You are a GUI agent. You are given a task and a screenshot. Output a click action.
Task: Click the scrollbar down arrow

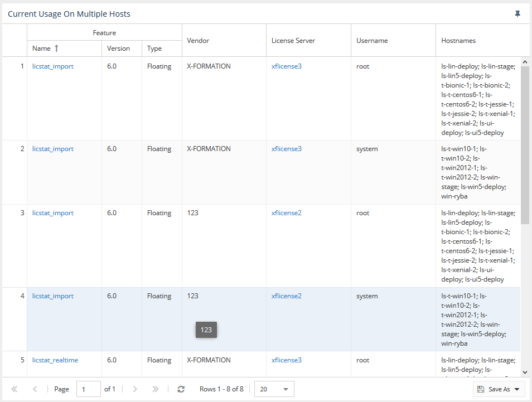[525, 372]
